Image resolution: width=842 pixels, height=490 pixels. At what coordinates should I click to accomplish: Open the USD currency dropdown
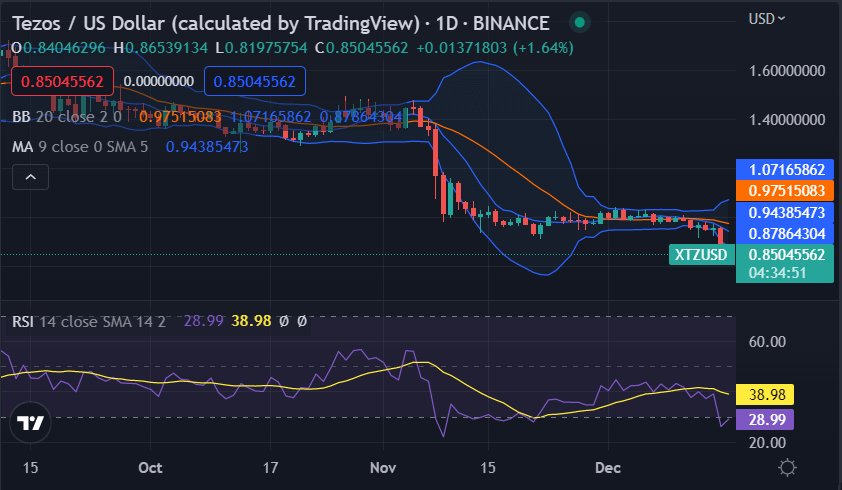(x=767, y=19)
